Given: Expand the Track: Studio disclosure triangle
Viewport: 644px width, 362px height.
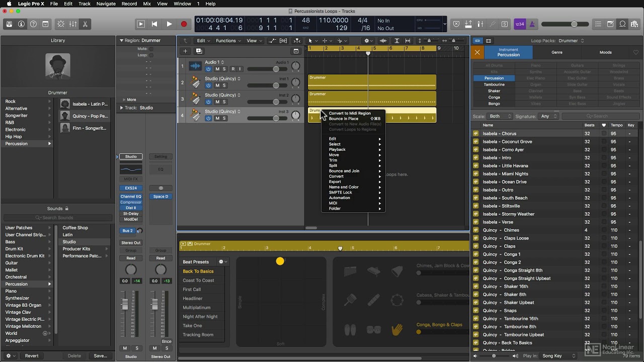Looking at the screenshot, I should (x=121, y=108).
